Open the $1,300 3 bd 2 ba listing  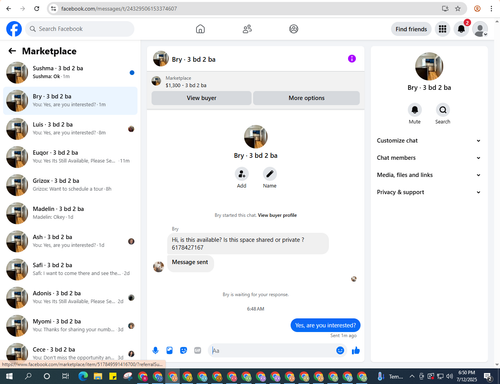(186, 85)
